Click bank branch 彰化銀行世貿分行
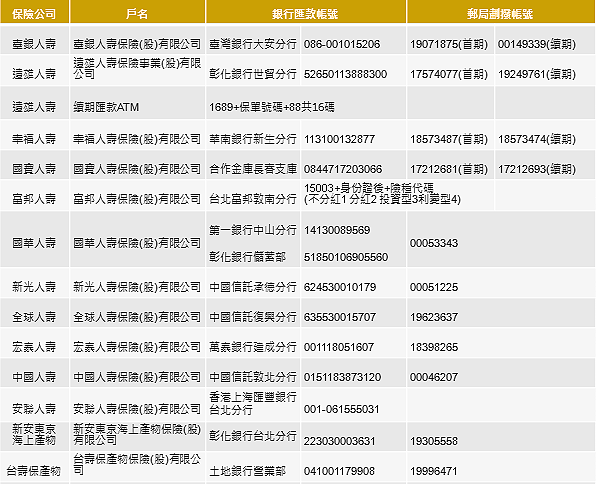 click(x=253, y=74)
